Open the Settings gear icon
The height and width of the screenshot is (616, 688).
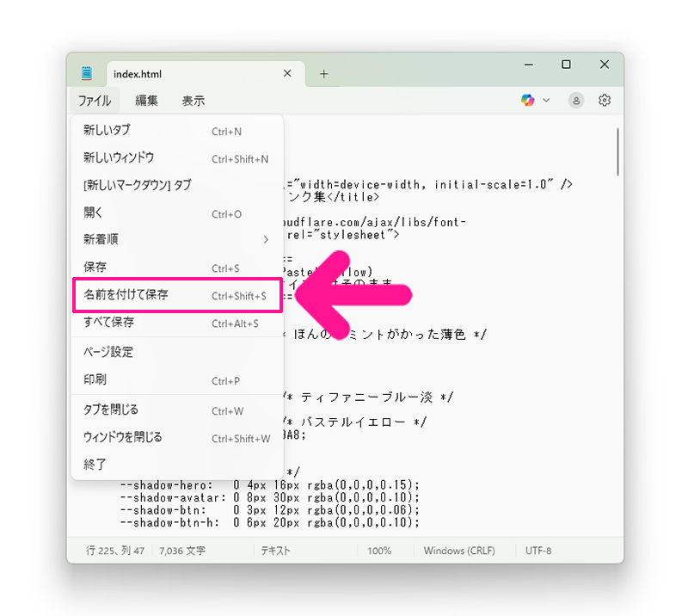tap(605, 101)
